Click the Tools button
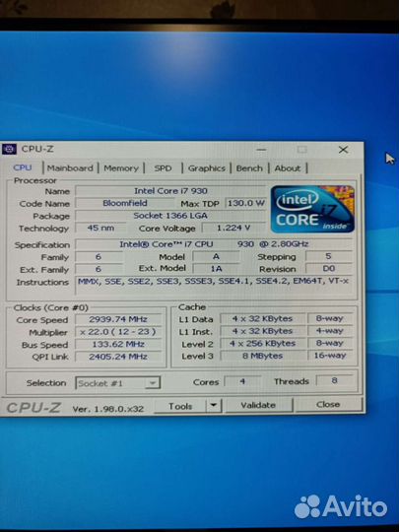Image resolution: width=399 pixels, height=532 pixels. [180, 406]
